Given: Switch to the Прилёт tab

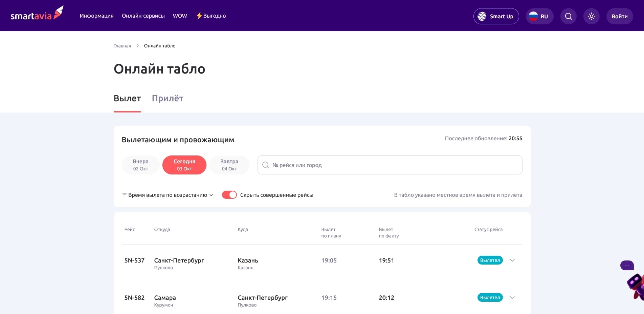Looking at the screenshot, I should coord(167,99).
